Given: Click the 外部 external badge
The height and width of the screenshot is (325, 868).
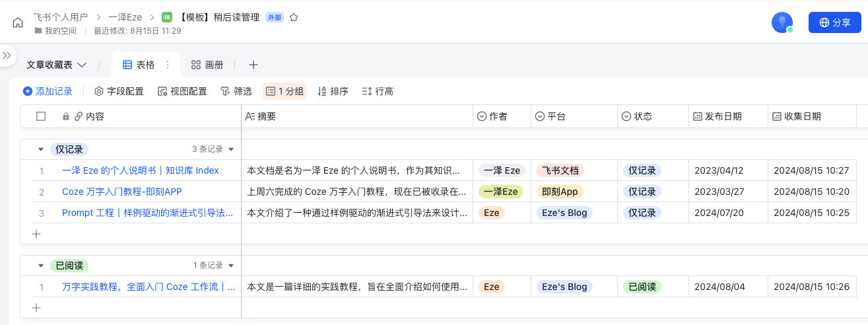Looking at the screenshot, I should pyautogui.click(x=274, y=17).
